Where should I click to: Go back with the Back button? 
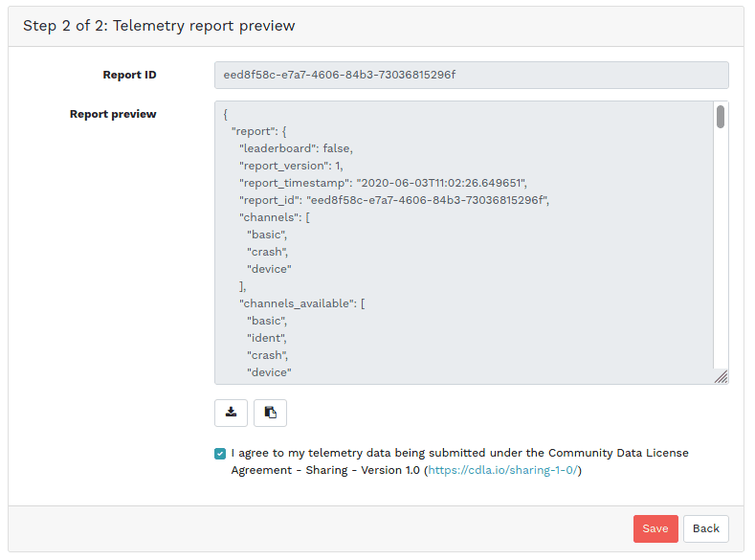(705, 528)
